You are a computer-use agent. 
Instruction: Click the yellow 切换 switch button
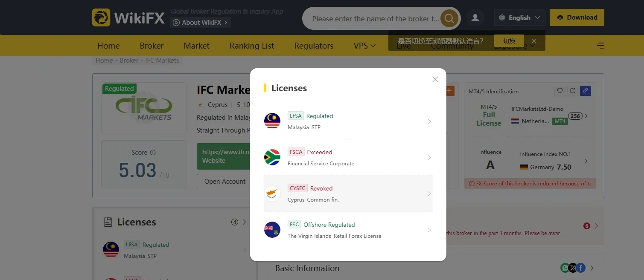(x=509, y=41)
